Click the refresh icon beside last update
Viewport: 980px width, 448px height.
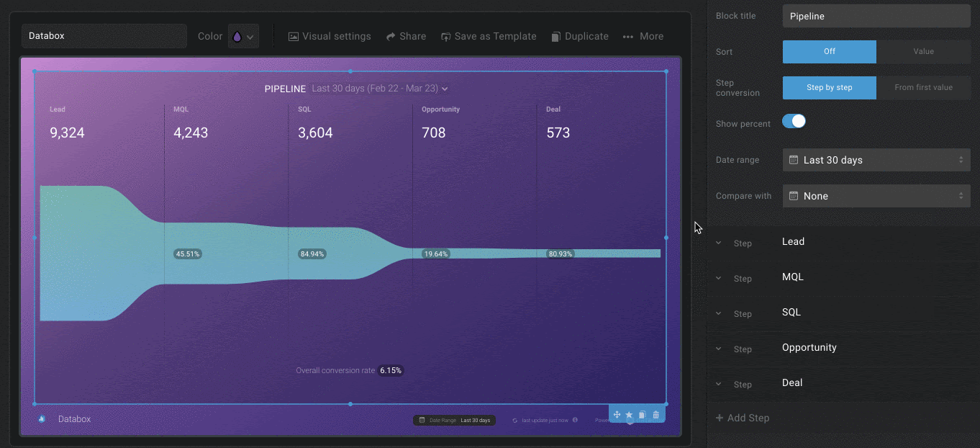coord(514,420)
